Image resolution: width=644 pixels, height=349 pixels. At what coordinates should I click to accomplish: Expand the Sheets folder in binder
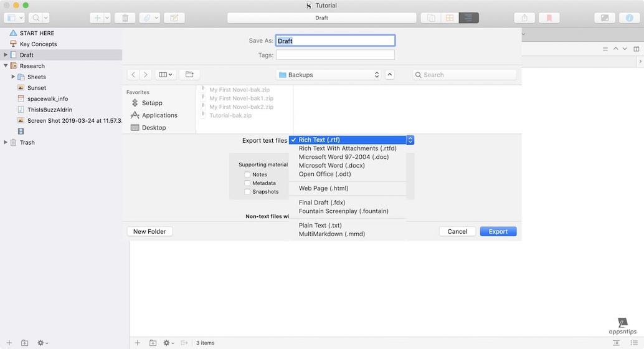click(x=13, y=77)
